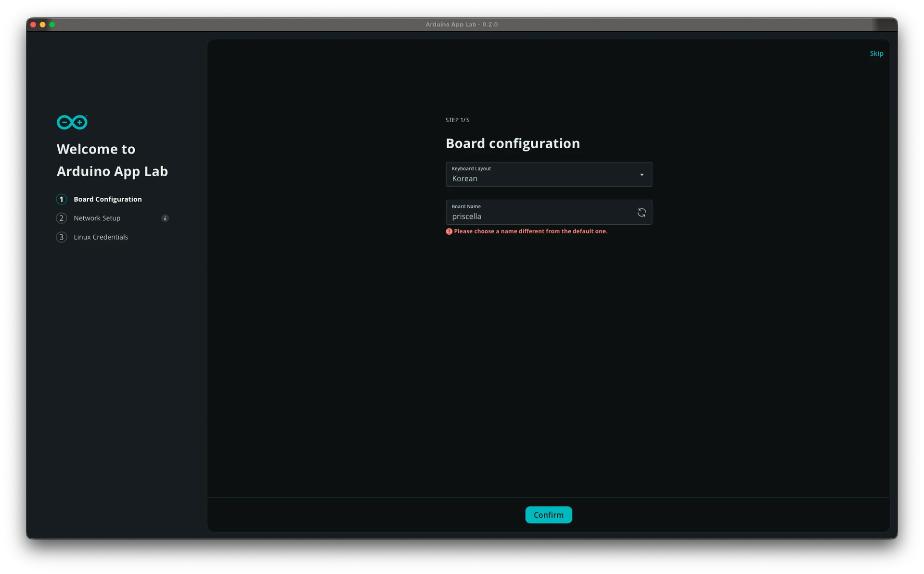Click the circled number 1 step indicator
This screenshot has width=924, height=574.
[62, 199]
